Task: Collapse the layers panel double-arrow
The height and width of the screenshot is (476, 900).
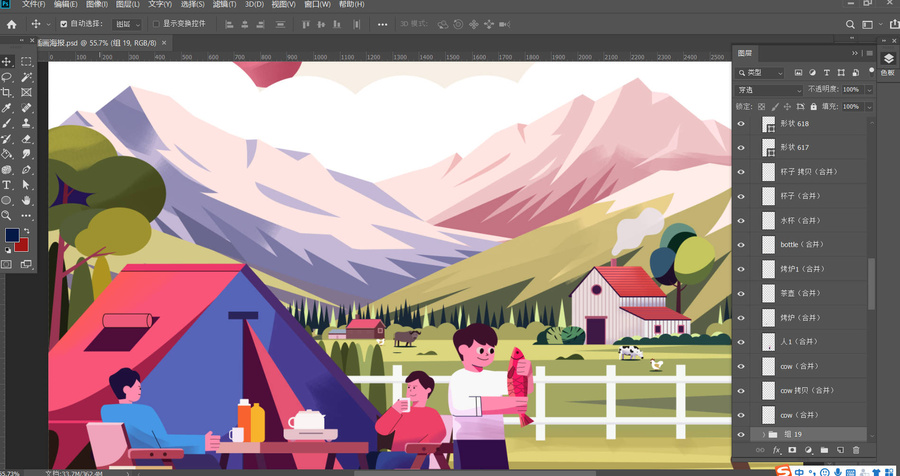Action: point(855,53)
